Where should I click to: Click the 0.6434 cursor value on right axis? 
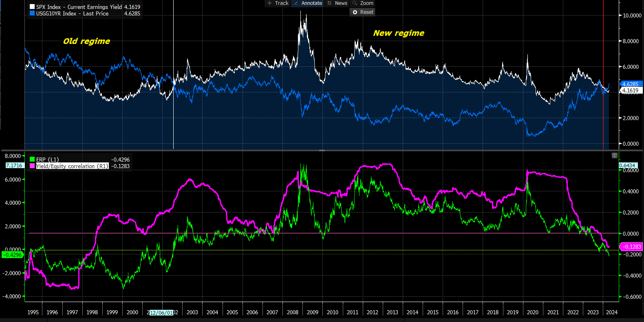pyautogui.click(x=627, y=165)
